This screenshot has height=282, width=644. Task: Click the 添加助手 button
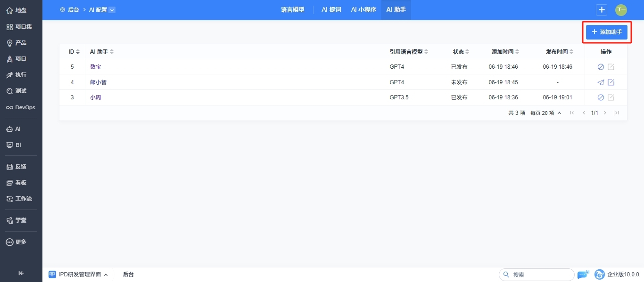click(606, 32)
